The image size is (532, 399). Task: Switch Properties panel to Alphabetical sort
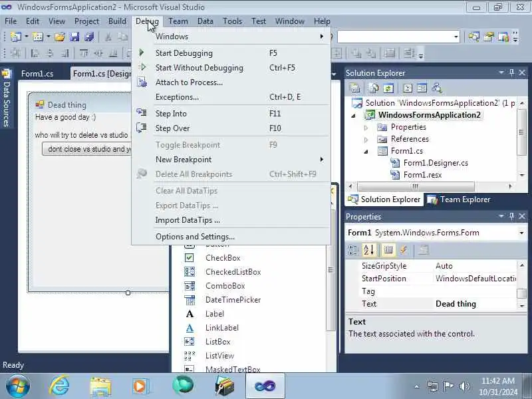coord(369,250)
